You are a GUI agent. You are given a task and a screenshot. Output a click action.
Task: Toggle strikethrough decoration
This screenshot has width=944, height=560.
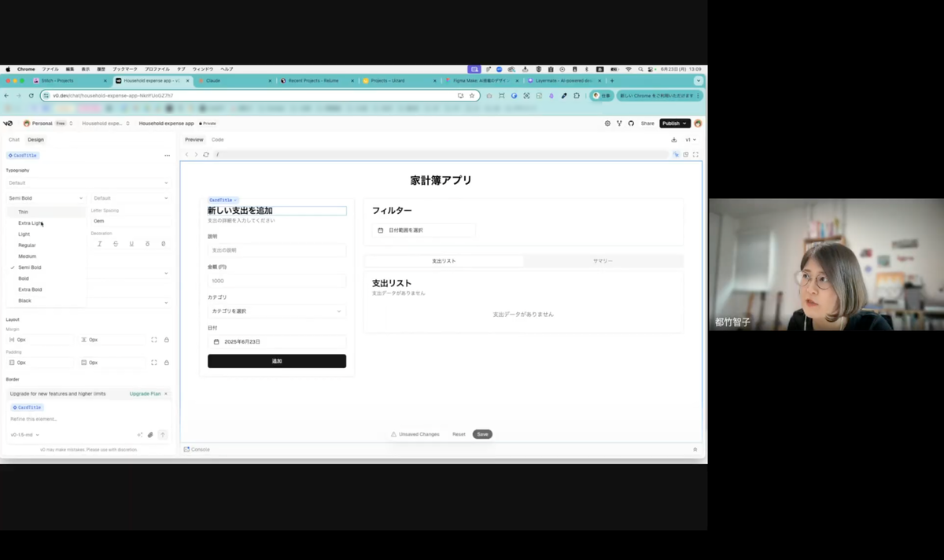[116, 244]
